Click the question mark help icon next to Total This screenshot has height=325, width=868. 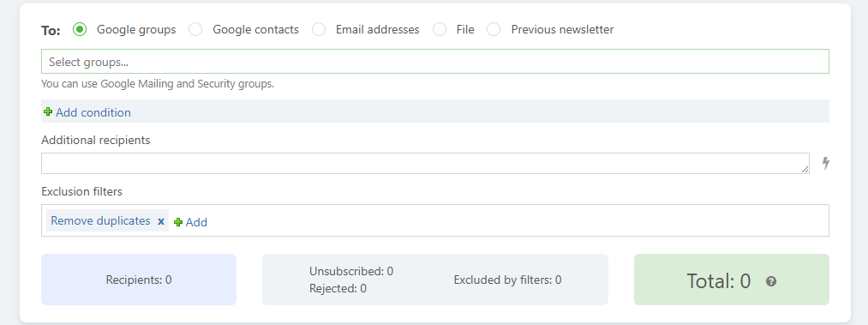tap(771, 281)
